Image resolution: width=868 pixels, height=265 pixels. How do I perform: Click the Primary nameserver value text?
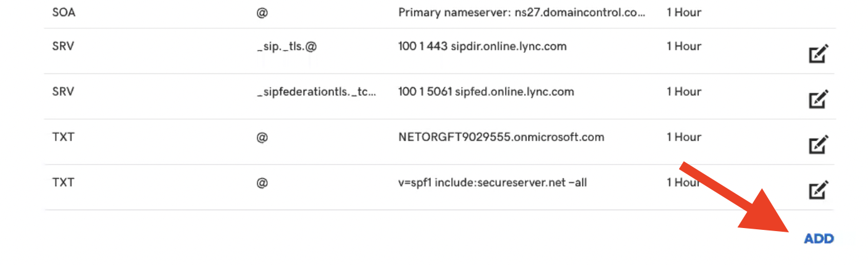tap(522, 12)
